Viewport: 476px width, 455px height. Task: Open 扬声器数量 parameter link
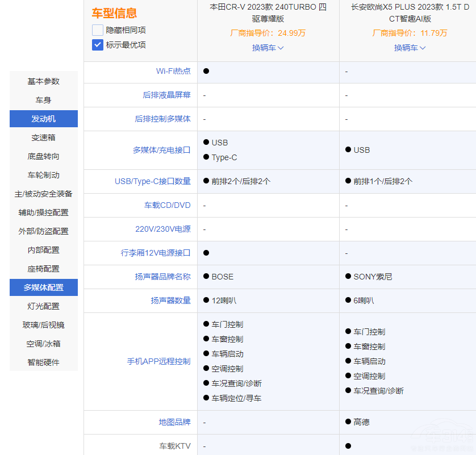(170, 300)
